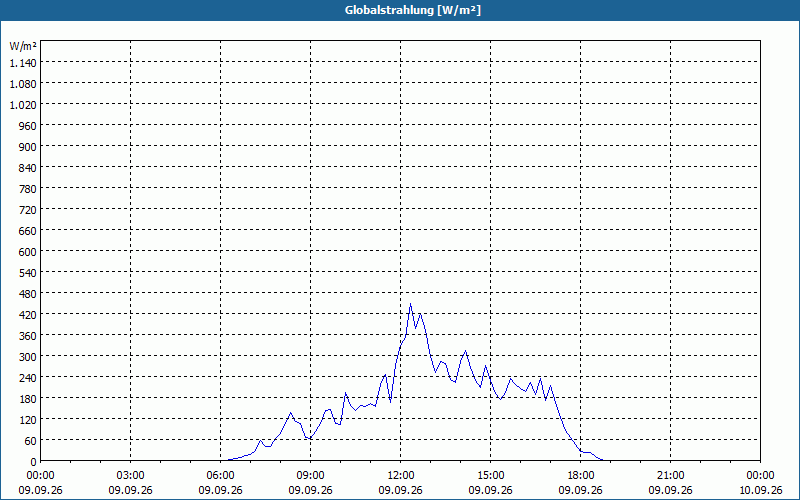The height and width of the screenshot is (500, 800).
Task: Choose the 120 y-axis value
Action: [x=28, y=419]
